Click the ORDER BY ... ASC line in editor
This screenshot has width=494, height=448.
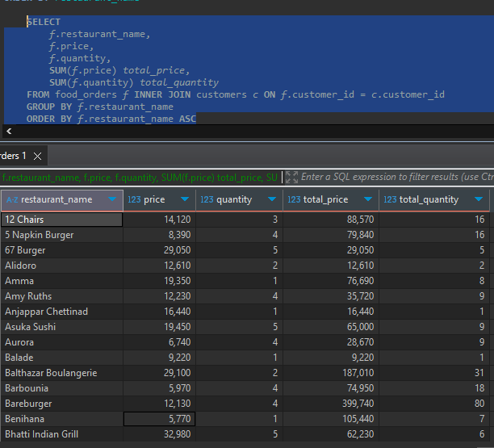pos(111,119)
